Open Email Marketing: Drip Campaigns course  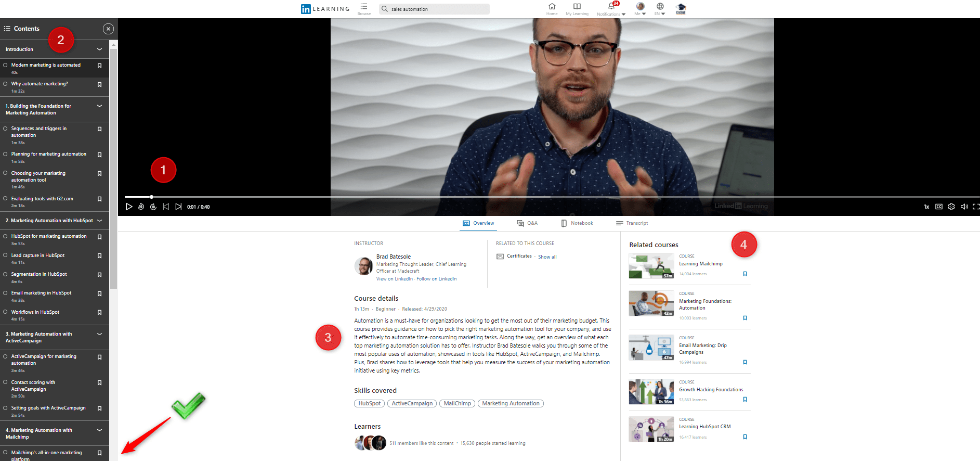(x=703, y=349)
